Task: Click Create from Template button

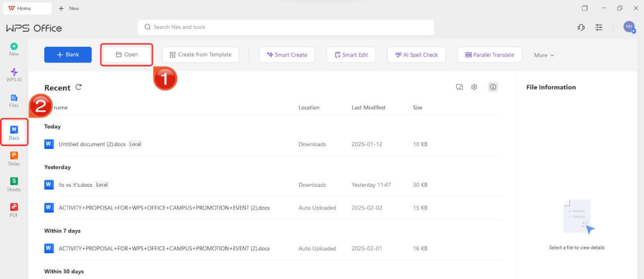Action: tap(200, 55)
